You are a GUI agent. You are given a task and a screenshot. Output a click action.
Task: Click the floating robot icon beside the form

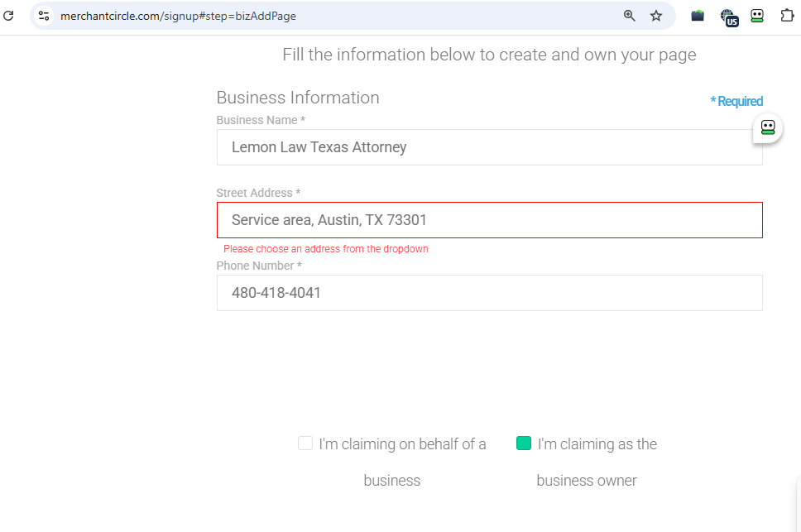768,127
